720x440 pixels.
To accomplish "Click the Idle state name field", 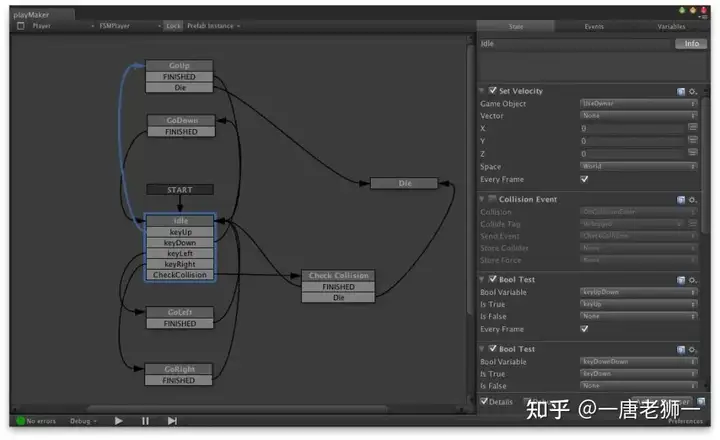I will (x=575, y=44).
